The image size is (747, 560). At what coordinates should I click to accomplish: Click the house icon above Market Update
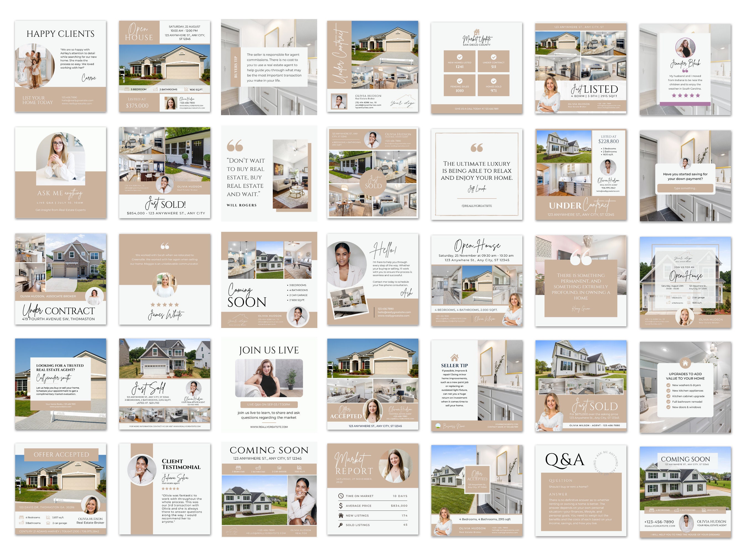coord(476,32)
